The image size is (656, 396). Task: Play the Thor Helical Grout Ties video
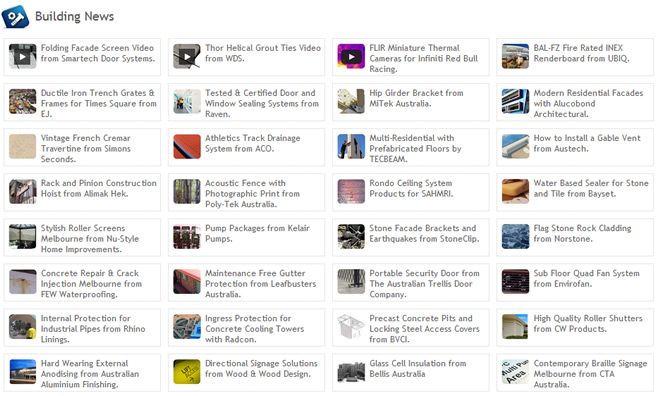pyautogui.click(x=187, y=56)
